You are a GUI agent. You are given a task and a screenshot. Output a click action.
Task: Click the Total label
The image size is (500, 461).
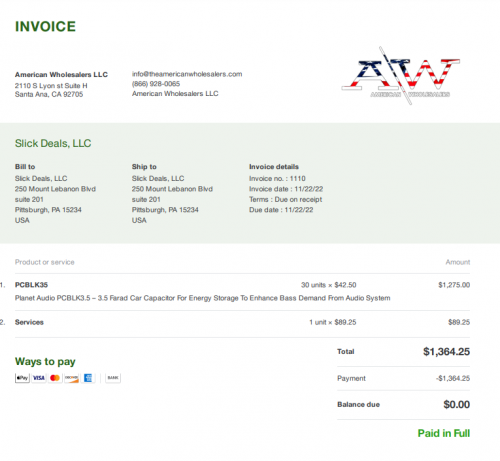click(x=346, y=352)
